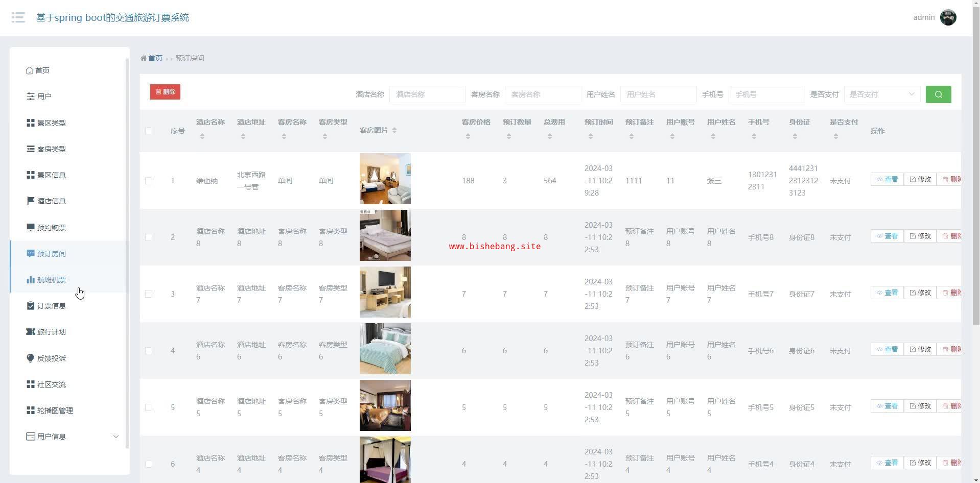
Task: Click the 轮播图管理 grid icon
Action: click(31, 410)
